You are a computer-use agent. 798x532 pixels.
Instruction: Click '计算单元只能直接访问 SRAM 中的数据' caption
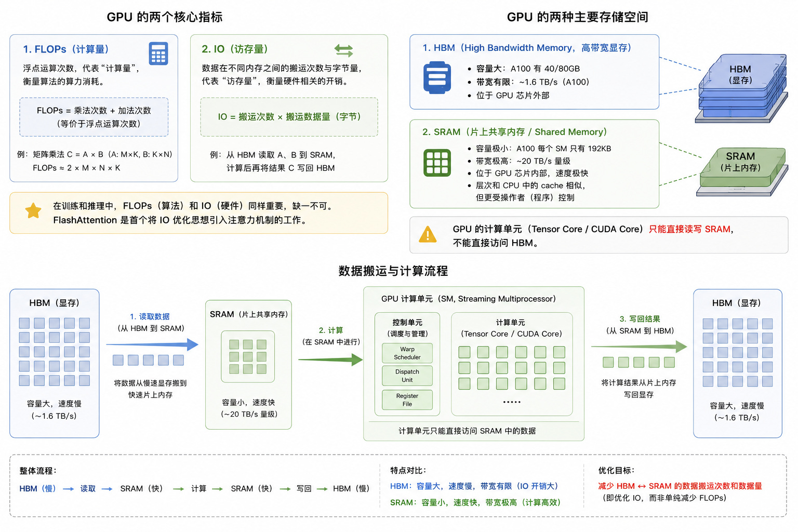coord(467,431)
